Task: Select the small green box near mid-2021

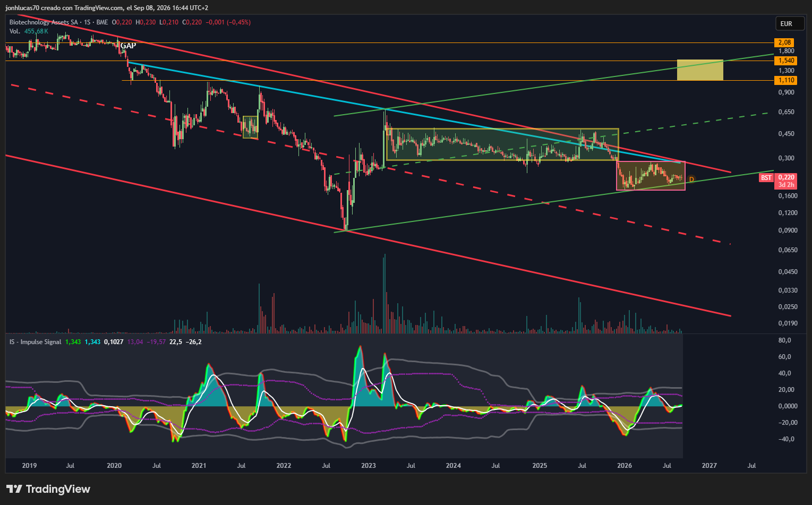Action: tap(250, 127)
